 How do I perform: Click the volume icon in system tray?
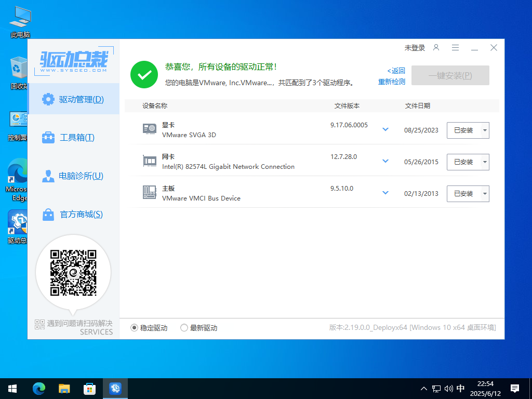(x=448, y=389)
